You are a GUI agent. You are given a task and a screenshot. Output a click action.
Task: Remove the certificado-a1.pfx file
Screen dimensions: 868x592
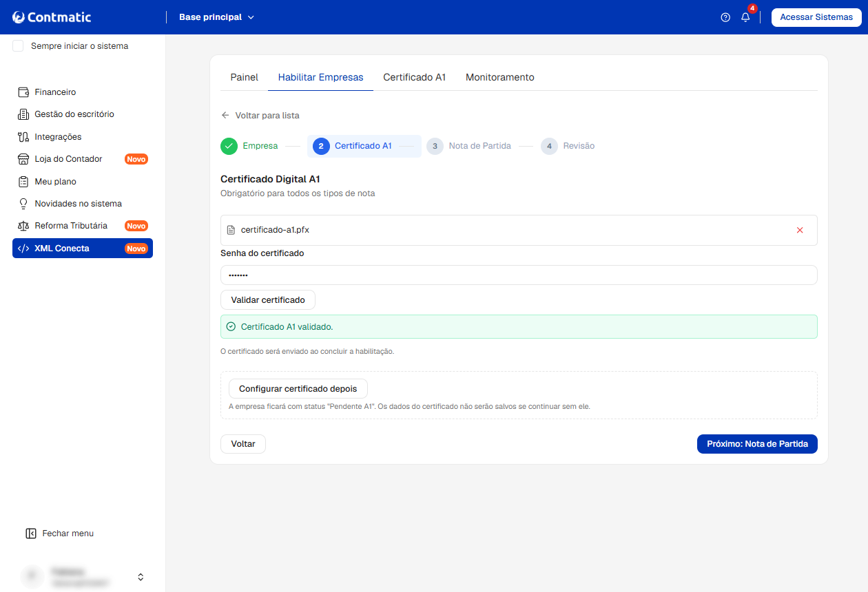(x=800, y=230)
